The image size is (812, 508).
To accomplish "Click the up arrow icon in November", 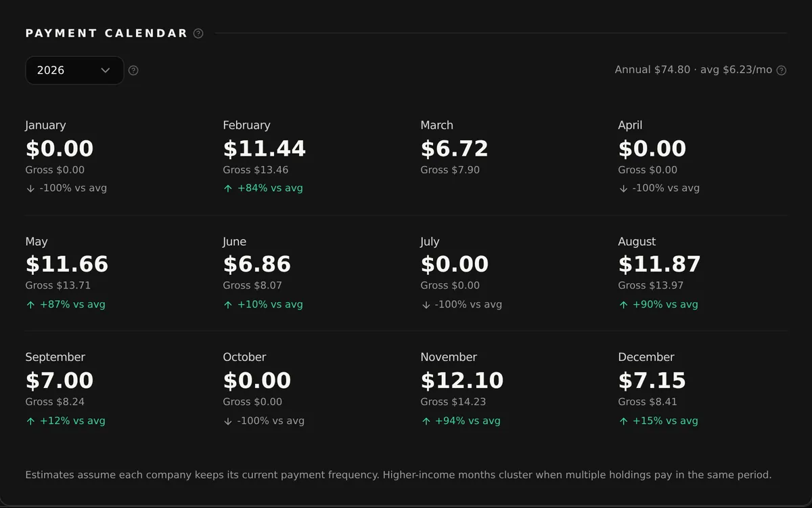I will pyautogui.click(x=426, y=421).
